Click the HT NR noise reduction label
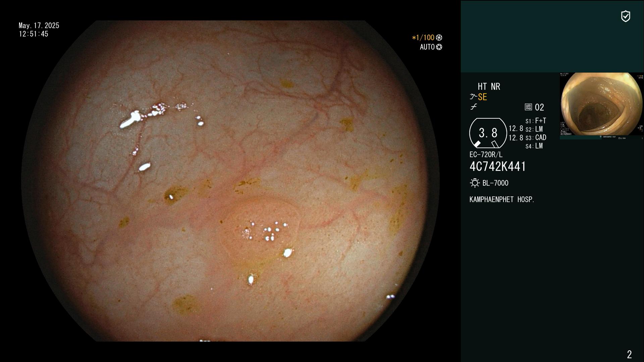This screenshot has height=362, width=644. click(x=489, y=86)
